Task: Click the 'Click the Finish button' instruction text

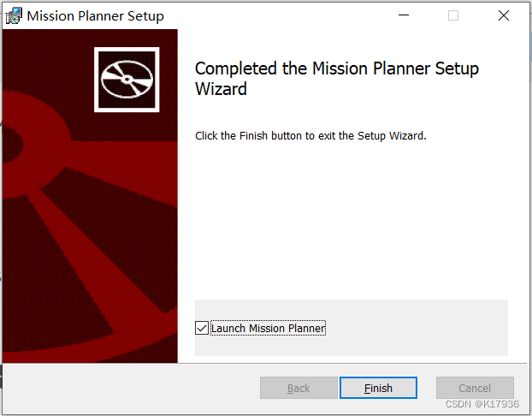Action: click(x=310, y=135)
